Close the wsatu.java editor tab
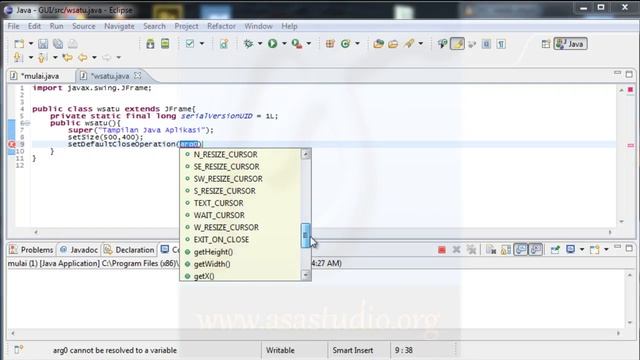 tap(138, 76)
